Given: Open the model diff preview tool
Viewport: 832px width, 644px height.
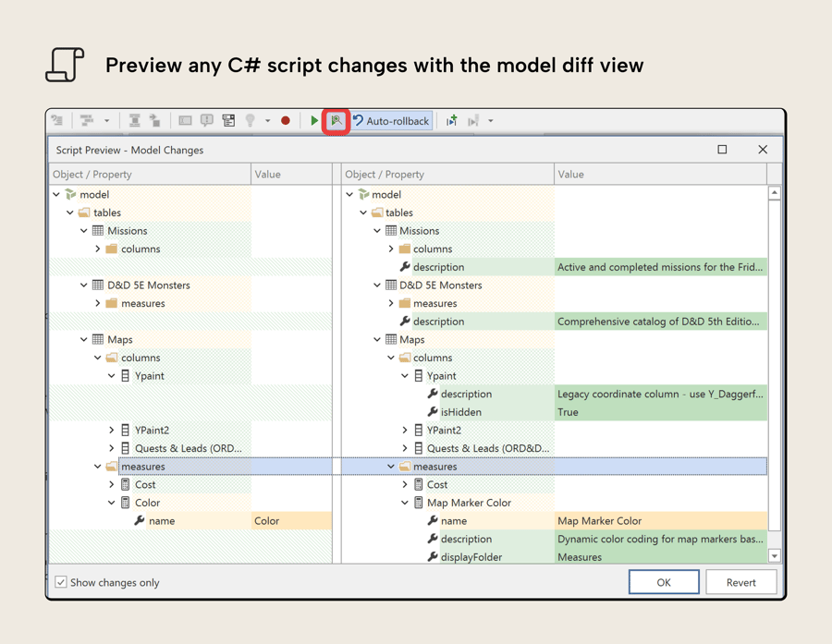Looking at the screenshot, I should 336,120.
